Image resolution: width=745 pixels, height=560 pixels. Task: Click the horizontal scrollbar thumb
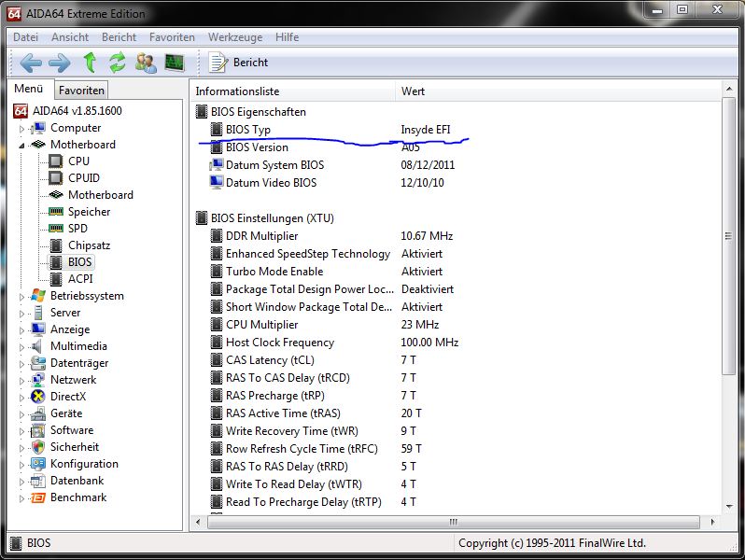pos(454,522)
